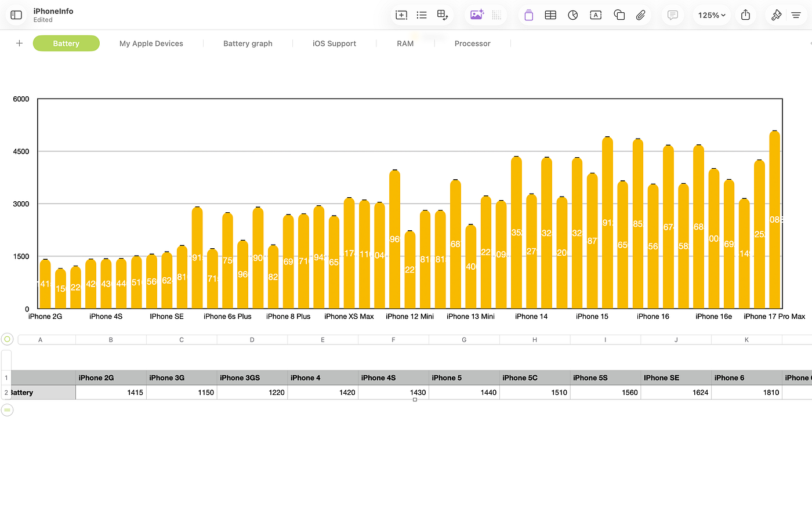Open the Processor sheet tab
Screen dimensions: 812x508
pyautogui.click(x=473, y=43)
